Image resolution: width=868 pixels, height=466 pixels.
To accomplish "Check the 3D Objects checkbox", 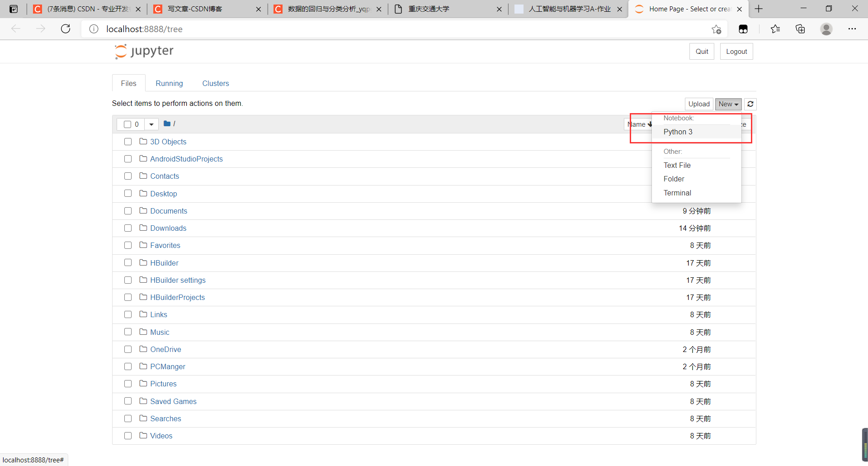I will 128,142.
